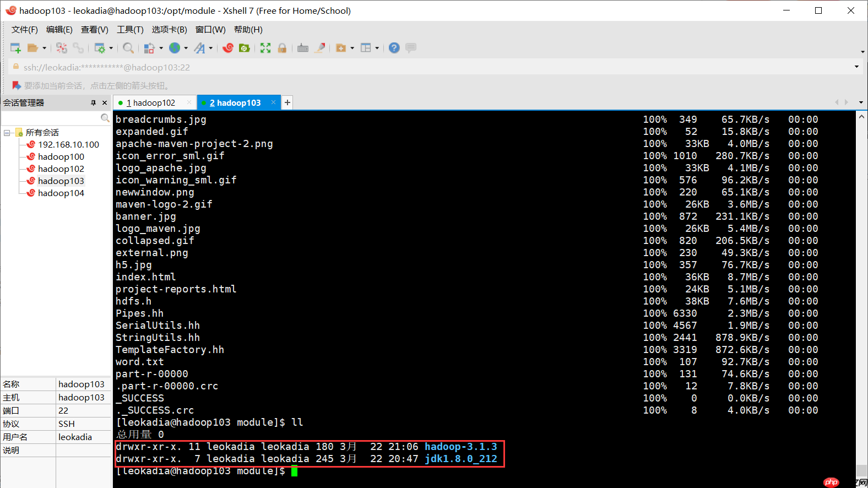Close the hadoop103 tab

[x=273, y=102]
